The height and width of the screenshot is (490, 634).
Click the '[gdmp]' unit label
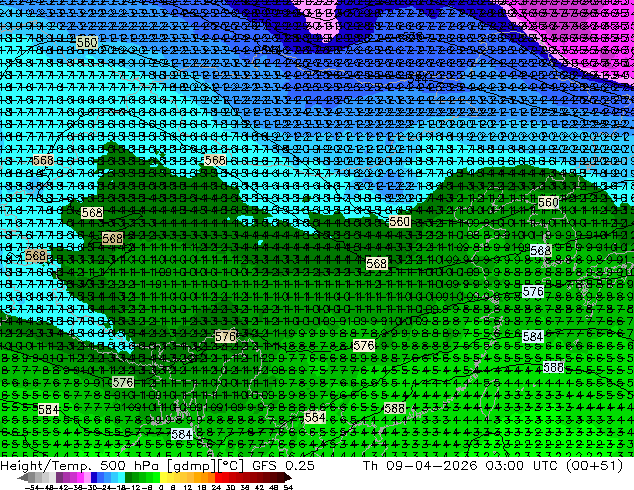pyautogui.click(x=191, y=466)
